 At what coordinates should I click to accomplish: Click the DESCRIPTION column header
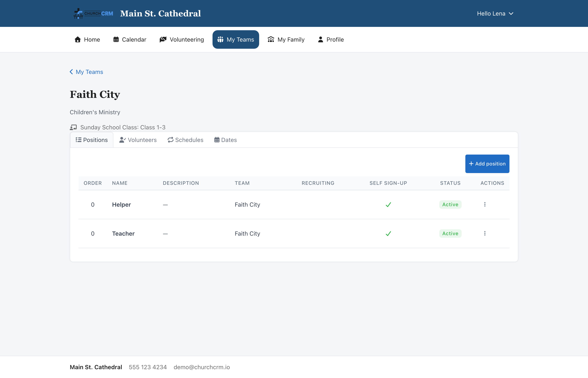point(181,183)
